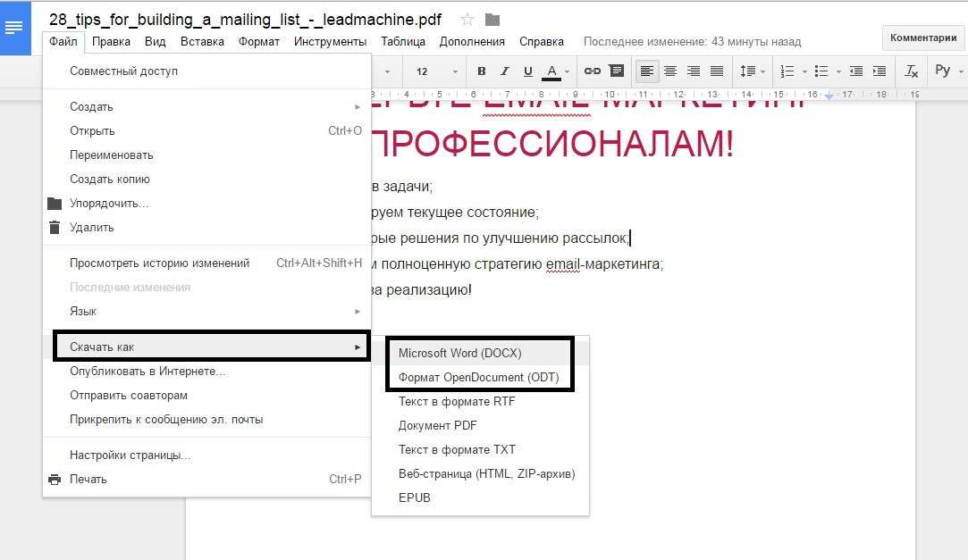Expand the font family dropdown arrow

[x=387, y=71]
